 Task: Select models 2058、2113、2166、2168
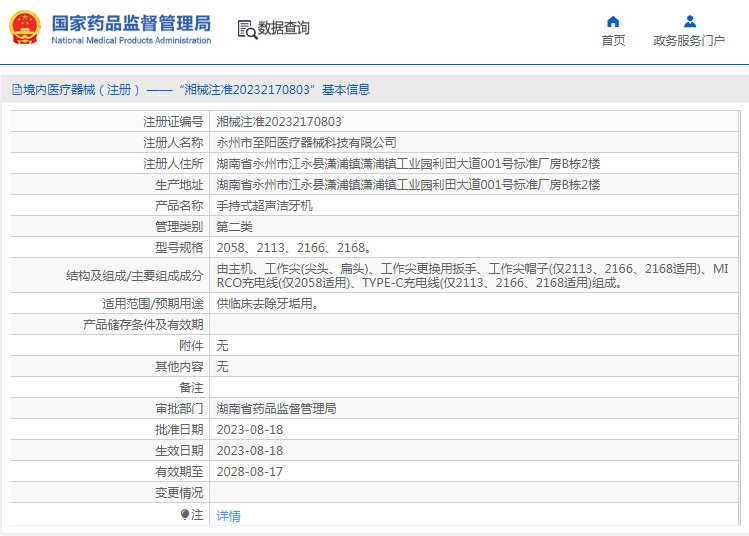(294, 248)
